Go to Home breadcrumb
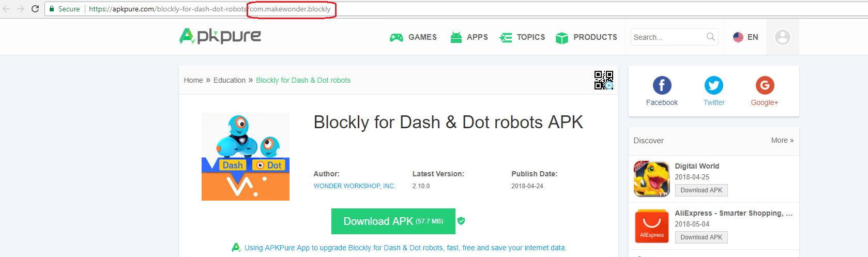The width and height of the screenshot is (868, 257). tap(193, 80)
